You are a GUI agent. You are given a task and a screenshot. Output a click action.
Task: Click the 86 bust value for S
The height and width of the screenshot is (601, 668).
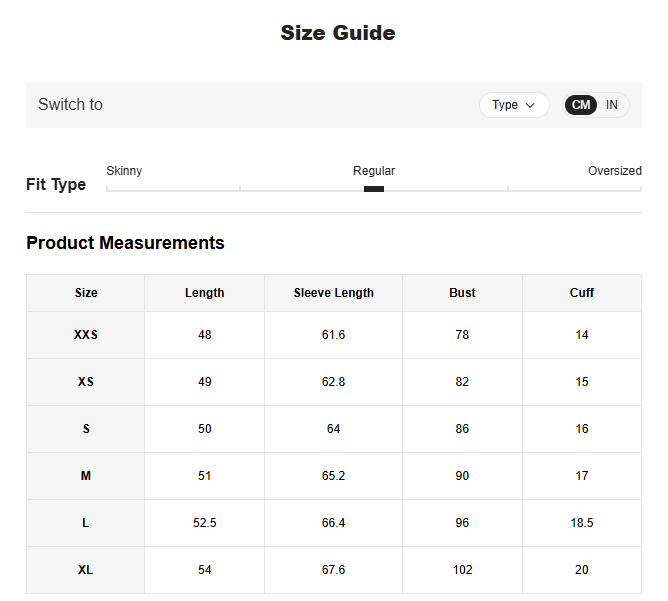(x=462, y=429)
